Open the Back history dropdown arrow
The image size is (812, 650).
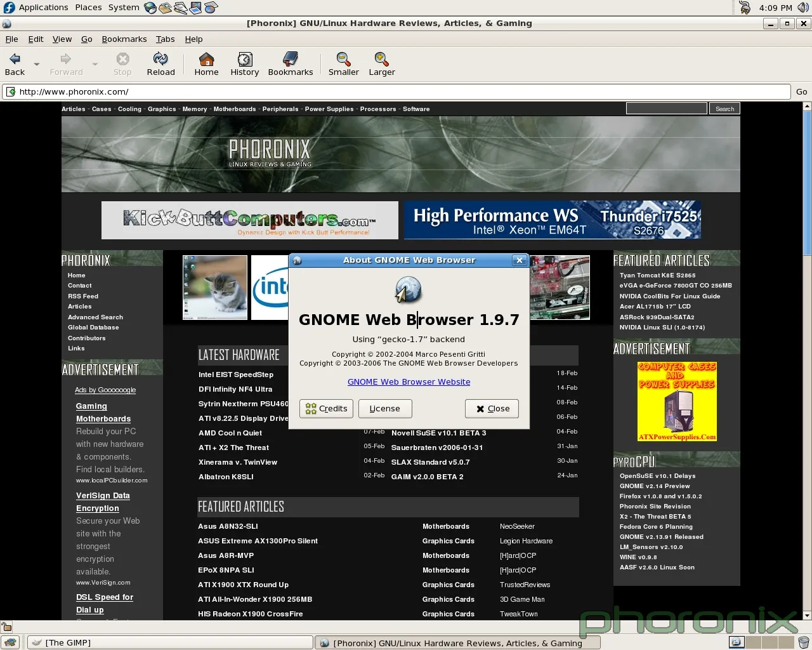tap(36, 64)
